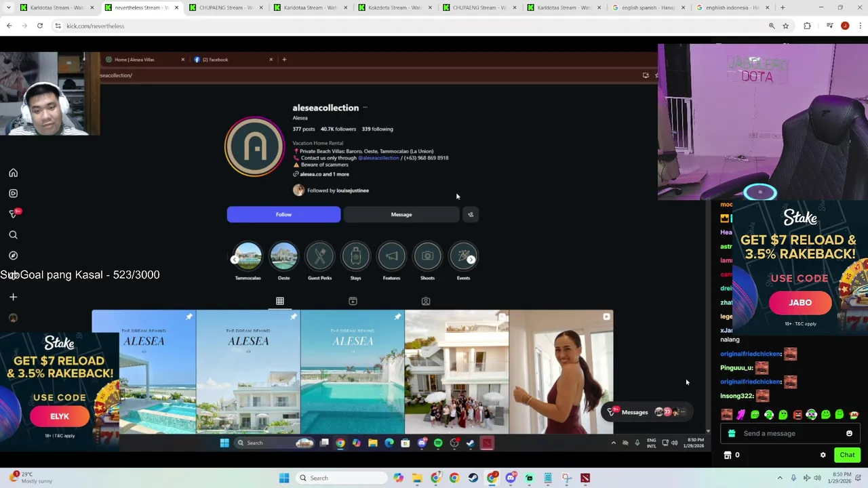Viewport: 868px width, 488px height.
Task: Open the floating Messages popup
Action: point(647,412)
